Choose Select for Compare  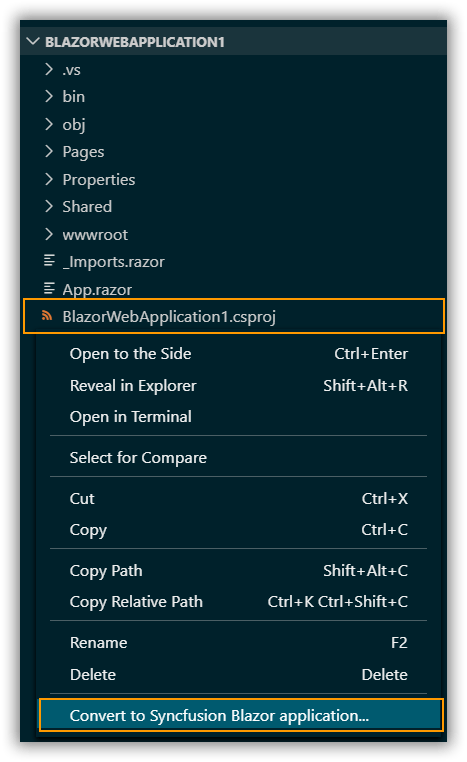point(239,458)
